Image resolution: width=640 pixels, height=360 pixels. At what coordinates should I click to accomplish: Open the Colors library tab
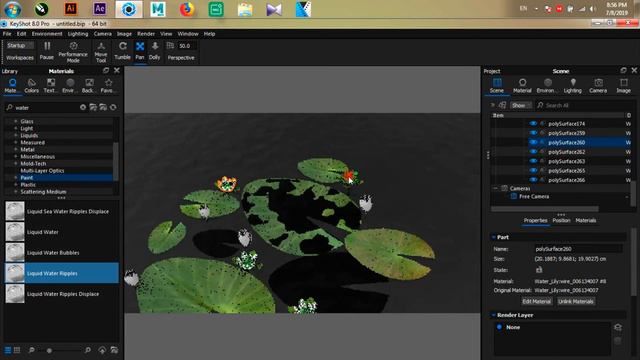coord(31,86)
